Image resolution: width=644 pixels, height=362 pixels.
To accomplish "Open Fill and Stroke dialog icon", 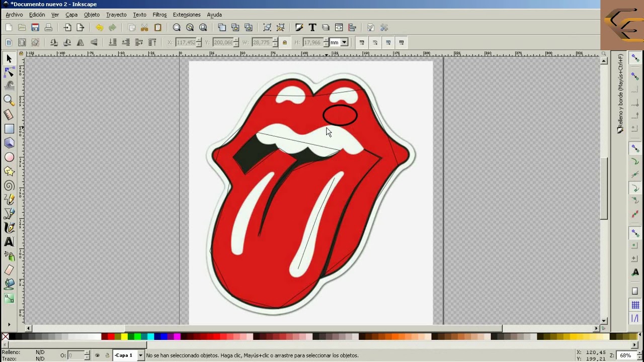I will tap(299, 28).
